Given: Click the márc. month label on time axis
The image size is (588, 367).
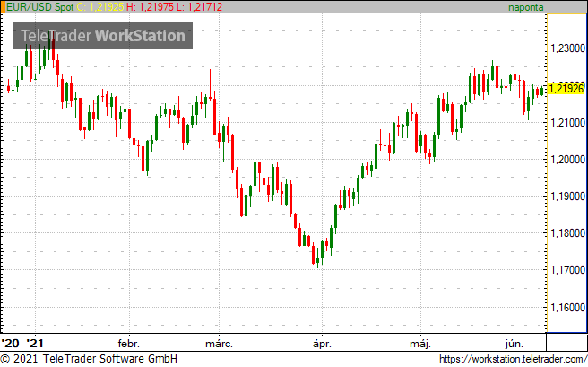Looking at the screenshot, I should (x=219, y=344).
